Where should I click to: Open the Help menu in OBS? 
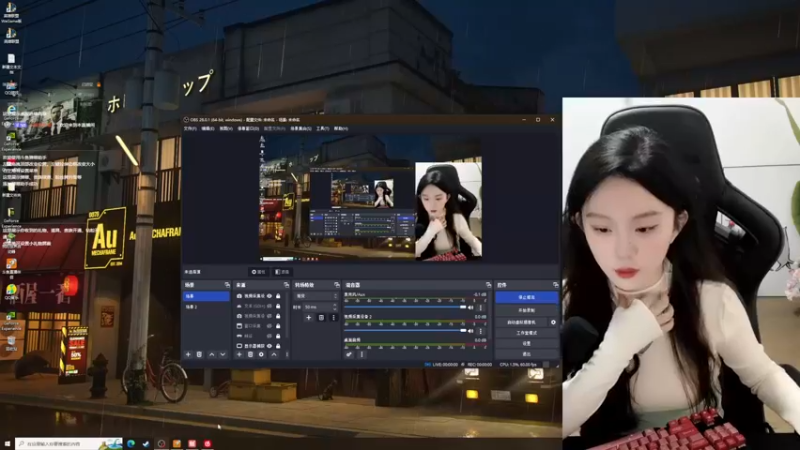point(340,129)
